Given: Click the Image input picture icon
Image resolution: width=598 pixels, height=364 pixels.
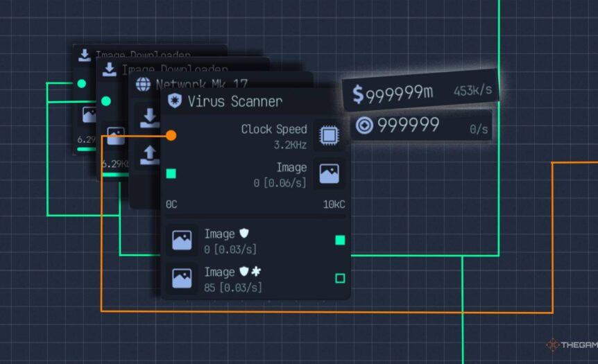Looking at the screenshot, I should [x=328, y=174].
